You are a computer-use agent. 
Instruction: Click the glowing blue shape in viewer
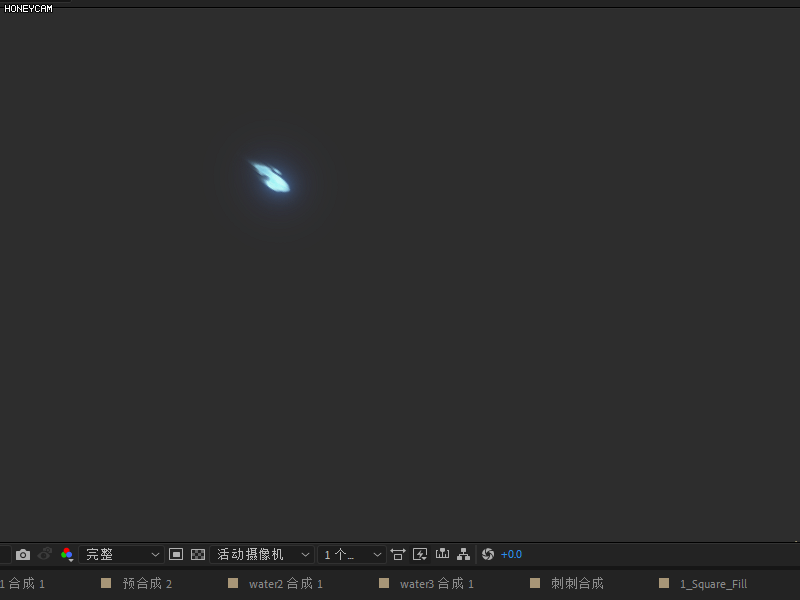click(272, 177)
